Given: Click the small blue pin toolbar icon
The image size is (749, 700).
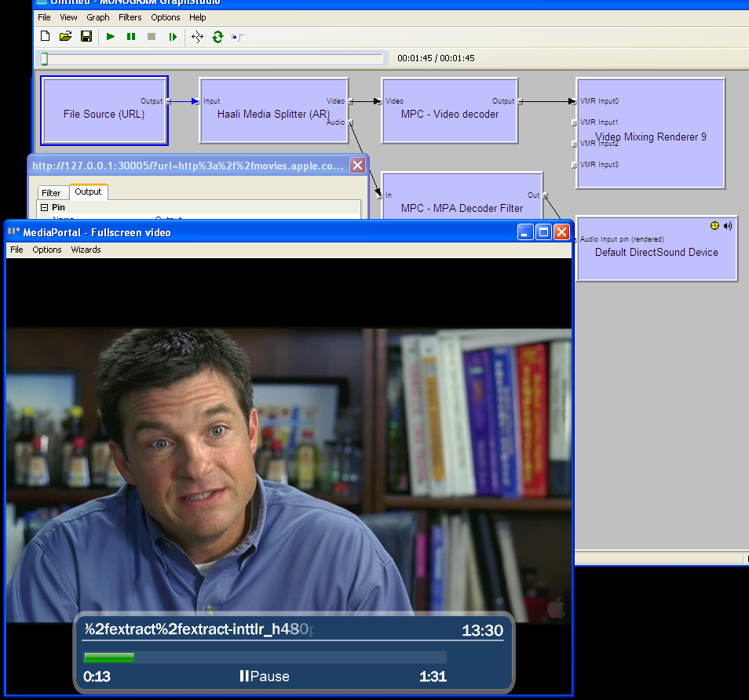Looking at the screenshot, I should (x=238, y=37).
